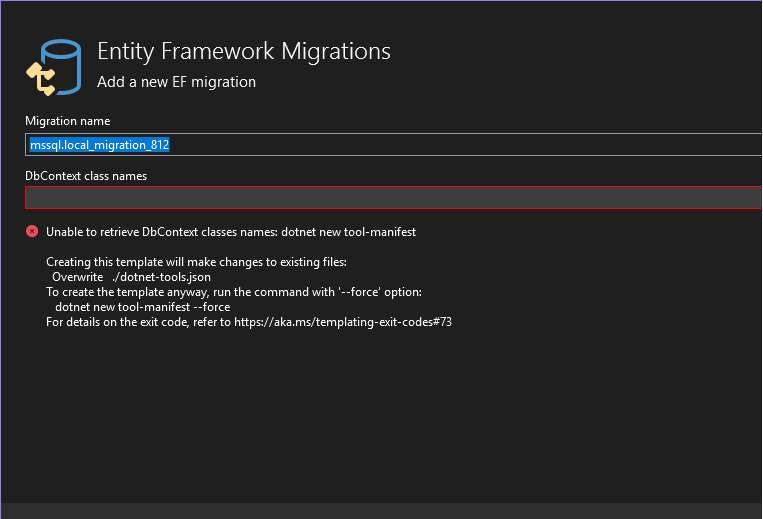Screen dimensions: 763x519
Task: Click the '--force' option text in quotes
Action: [364, 292]
